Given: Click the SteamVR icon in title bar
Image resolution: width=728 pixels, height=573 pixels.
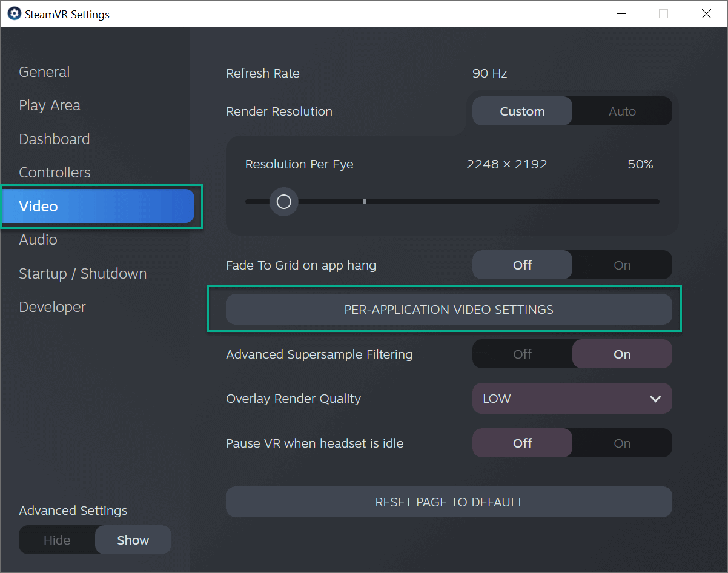Looking at the screenshot, I should pyautogui.click(x=14, y=14).
